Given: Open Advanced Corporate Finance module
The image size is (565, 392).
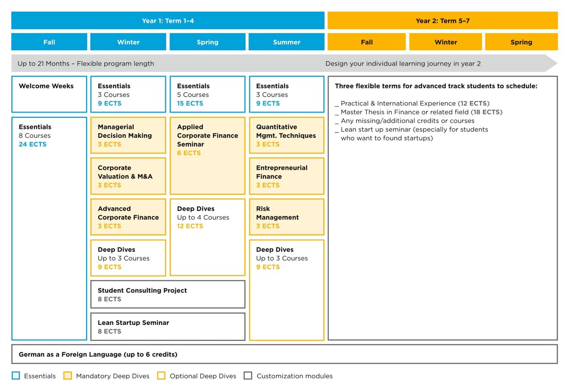Looking at the screenshot, I should click(x=128, y=217).
